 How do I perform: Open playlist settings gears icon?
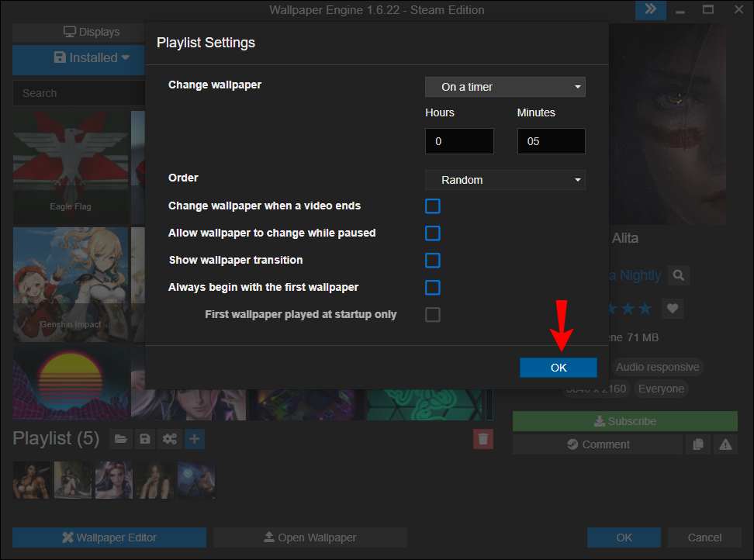tap(170, 439)
